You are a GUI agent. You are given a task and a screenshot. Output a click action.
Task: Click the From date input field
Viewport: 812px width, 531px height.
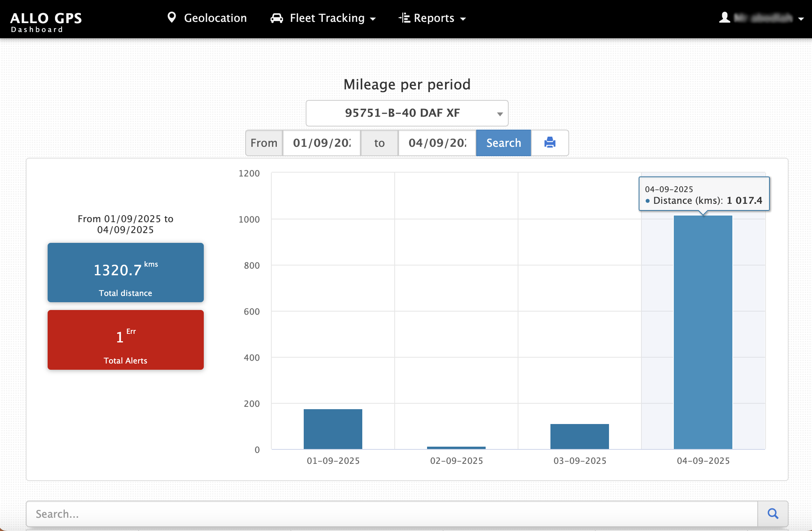[321, 143]
